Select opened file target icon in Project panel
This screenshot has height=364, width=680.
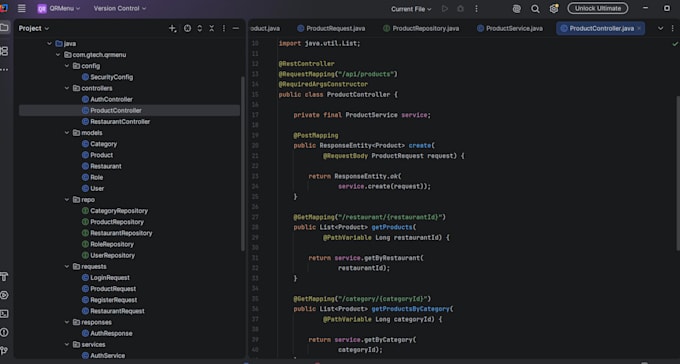pos(187,28)
